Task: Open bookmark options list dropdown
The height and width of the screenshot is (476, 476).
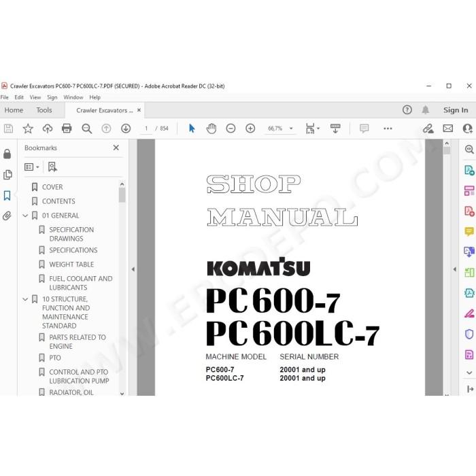Action: [x=31, y=167]
